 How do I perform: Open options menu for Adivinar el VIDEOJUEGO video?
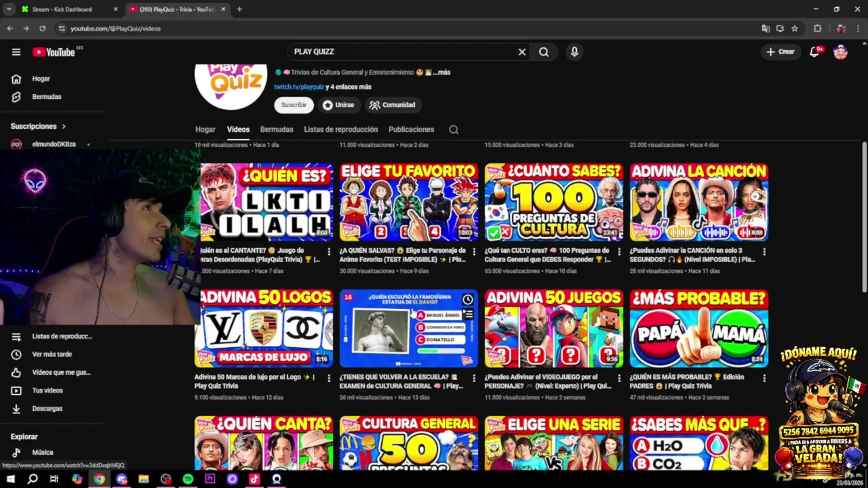click(619, 378)
